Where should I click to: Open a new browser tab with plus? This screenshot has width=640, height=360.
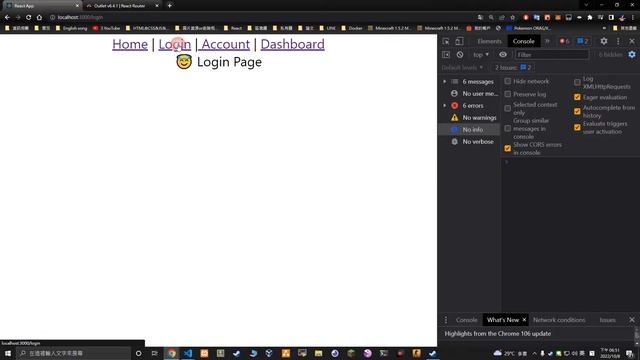pyautogui.click(x=169, y=6)
